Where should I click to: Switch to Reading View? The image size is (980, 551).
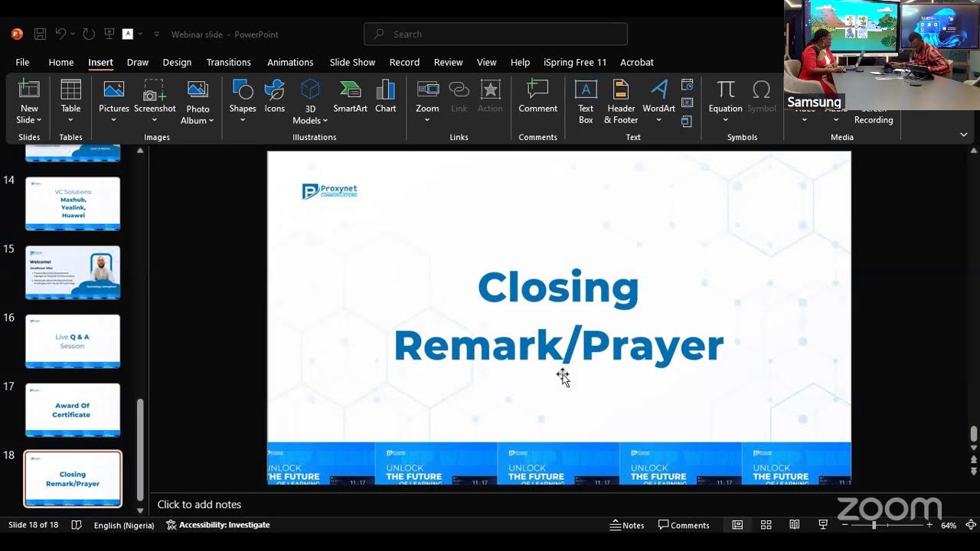pyautogui.click(x=795, y=525)
